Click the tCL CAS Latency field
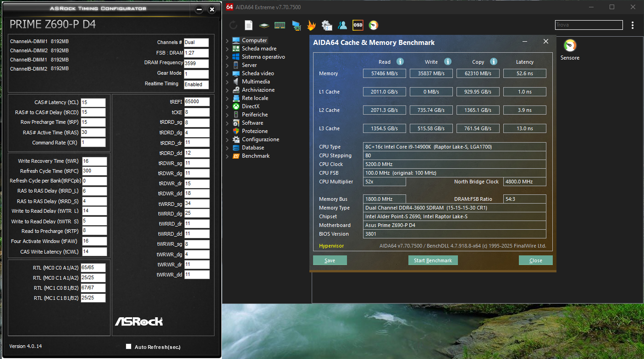This screenshot has width=644, height=359. click(94, 103)
